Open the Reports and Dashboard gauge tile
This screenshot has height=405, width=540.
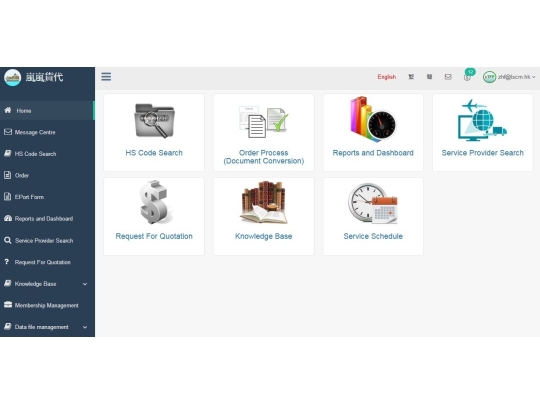point(373,132)
